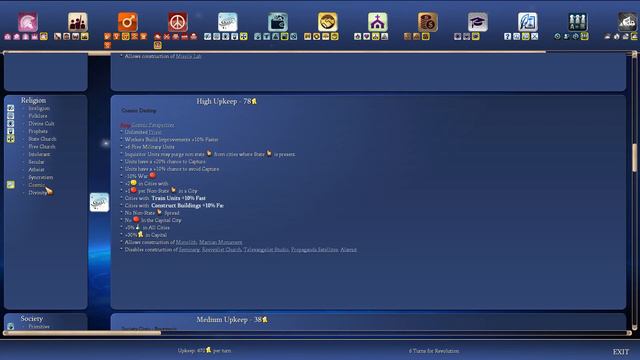Open the Travel link after Unlimited
The width and height of the screenshot is (640, 360).
click(x=155, y=132)
